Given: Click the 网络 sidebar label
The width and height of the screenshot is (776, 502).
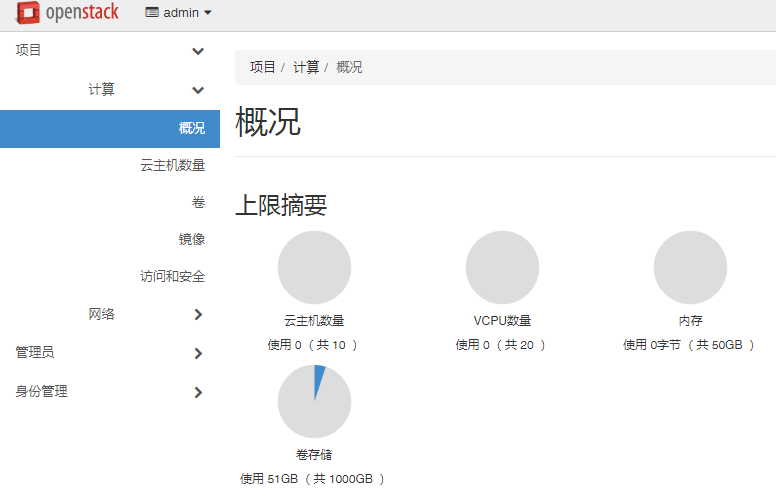Looking at the screenshot, I should 101,314.
